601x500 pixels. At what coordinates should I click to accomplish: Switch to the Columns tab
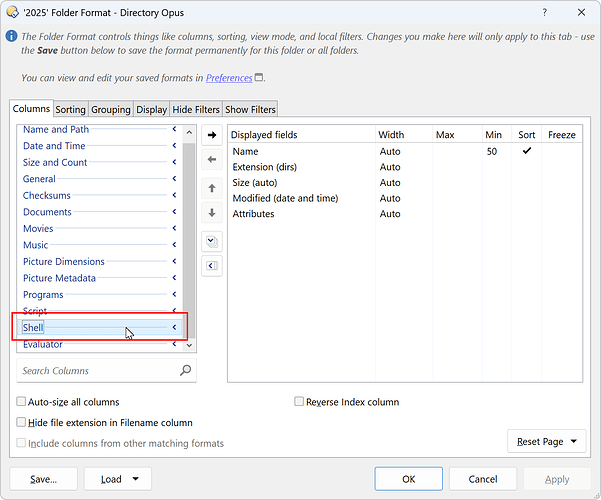(31, 109)
